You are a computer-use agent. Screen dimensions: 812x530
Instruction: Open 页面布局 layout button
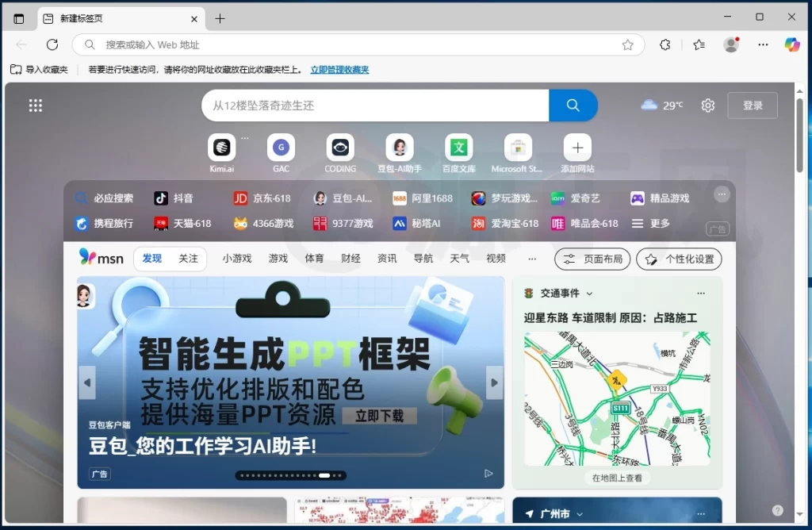pyautogui.click(x=592, y=259)
